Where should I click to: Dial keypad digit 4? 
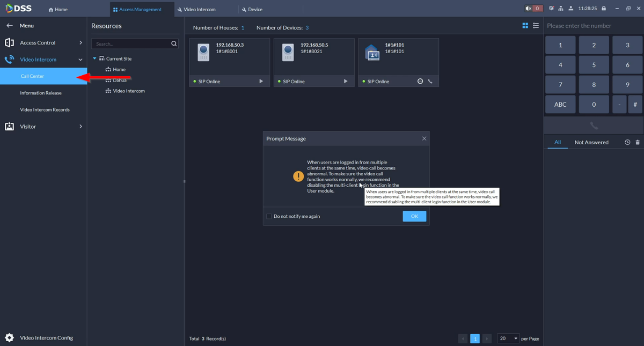[560, 65]
